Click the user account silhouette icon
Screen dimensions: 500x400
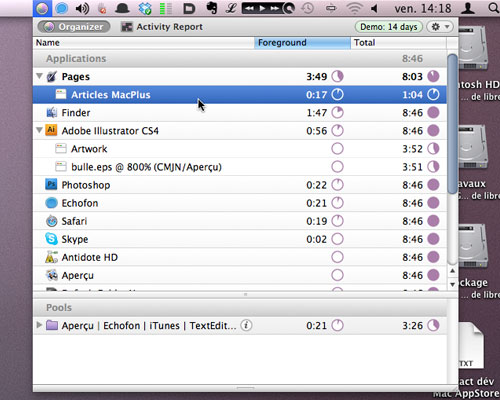point(468,8)
